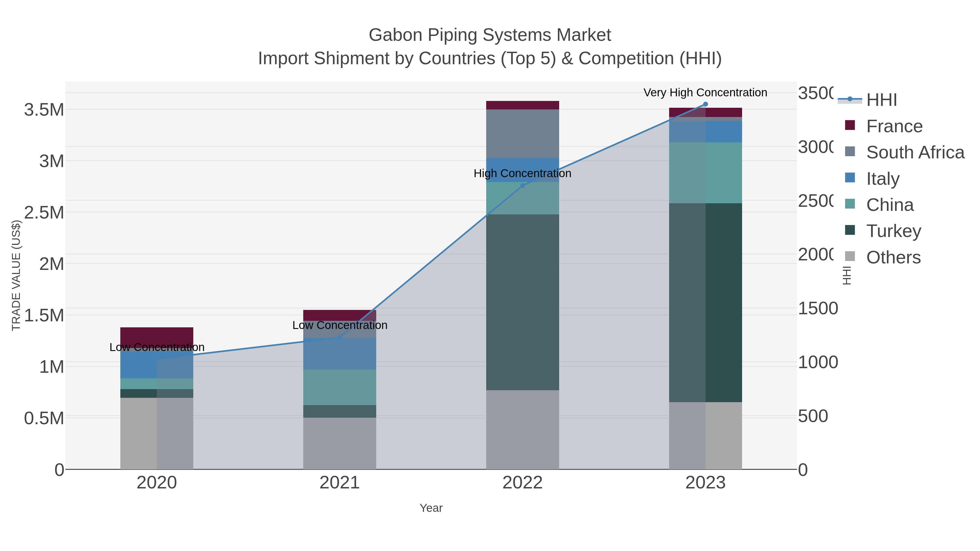Click the Italy segment of 2021 bar
980x551 pixels.
click(340, 354)
